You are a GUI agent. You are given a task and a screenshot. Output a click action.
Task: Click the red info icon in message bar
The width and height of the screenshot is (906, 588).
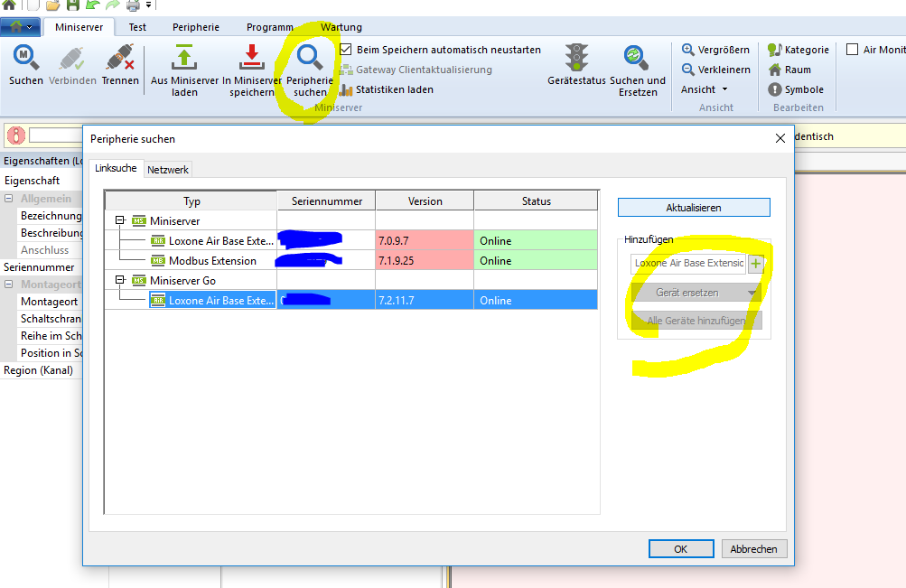click(x=15, y=135)
